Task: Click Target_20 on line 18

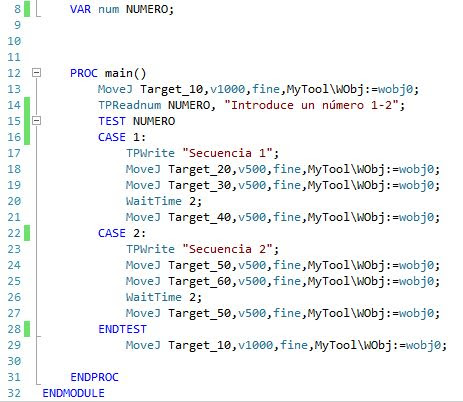Action: [x=199, y=169]
